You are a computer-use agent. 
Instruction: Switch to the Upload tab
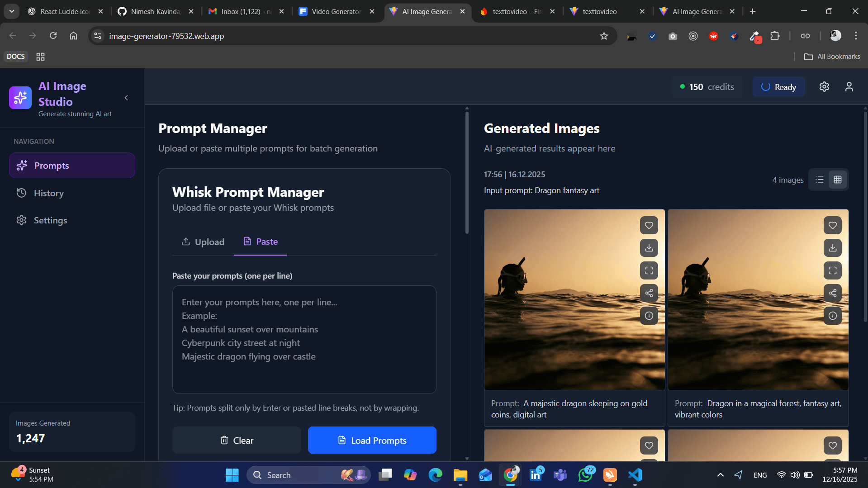[x=203, y=242]
